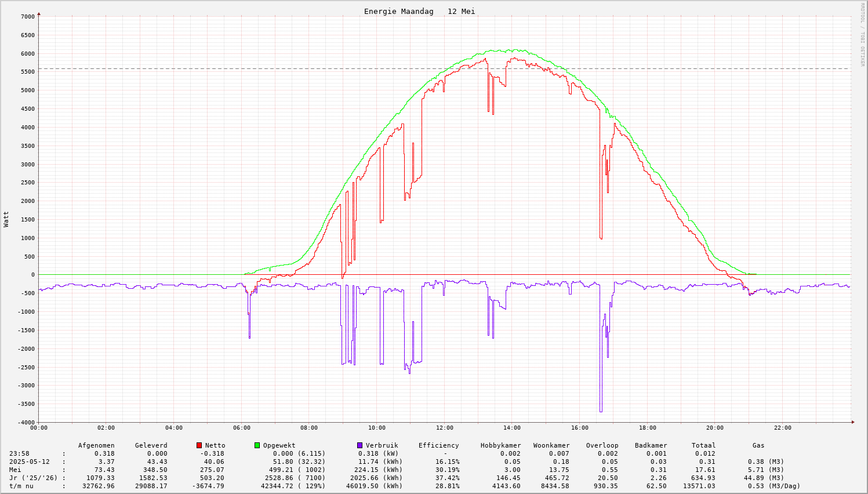Click the 'Geleverd' column header

[x=151, y=445]
